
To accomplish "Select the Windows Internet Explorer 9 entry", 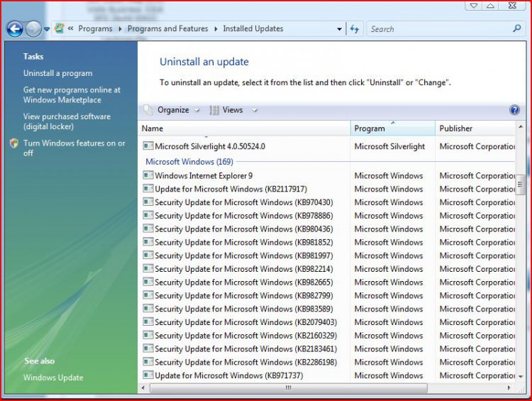I will tap(204, 175).
